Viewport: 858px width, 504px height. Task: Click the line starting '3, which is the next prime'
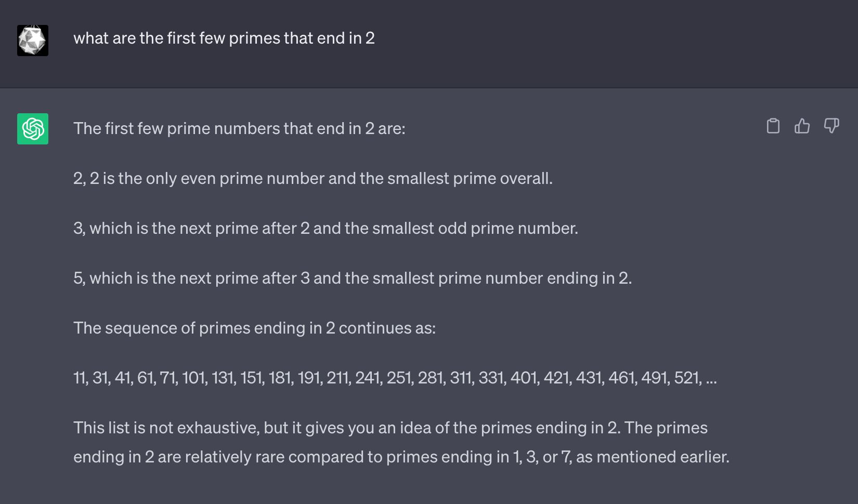point(325,228)
